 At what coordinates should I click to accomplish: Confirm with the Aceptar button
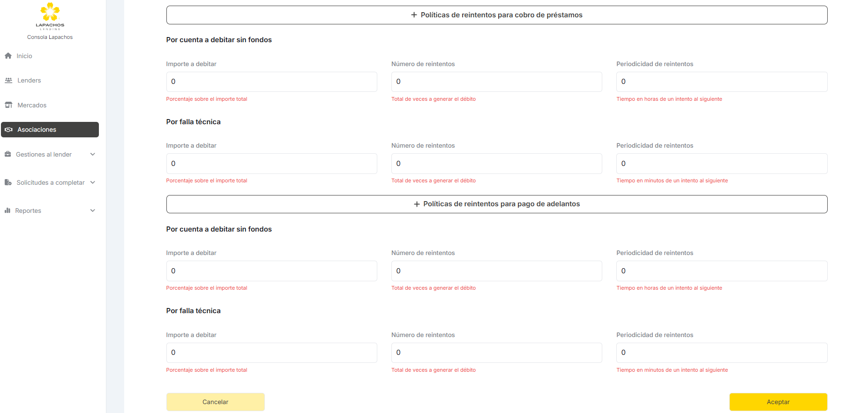click(x=778, y=402)
